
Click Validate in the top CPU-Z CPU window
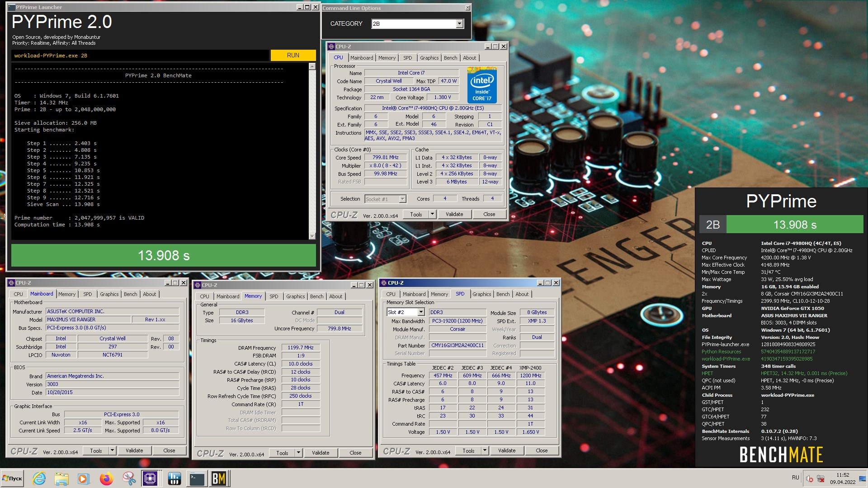[454, 214]
